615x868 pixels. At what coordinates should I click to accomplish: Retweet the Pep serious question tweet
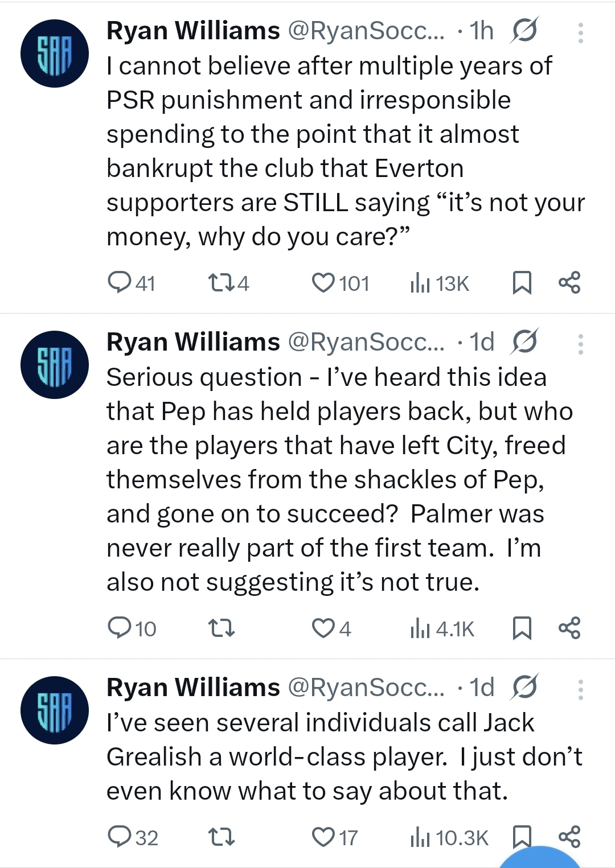[x=222, y=628]
